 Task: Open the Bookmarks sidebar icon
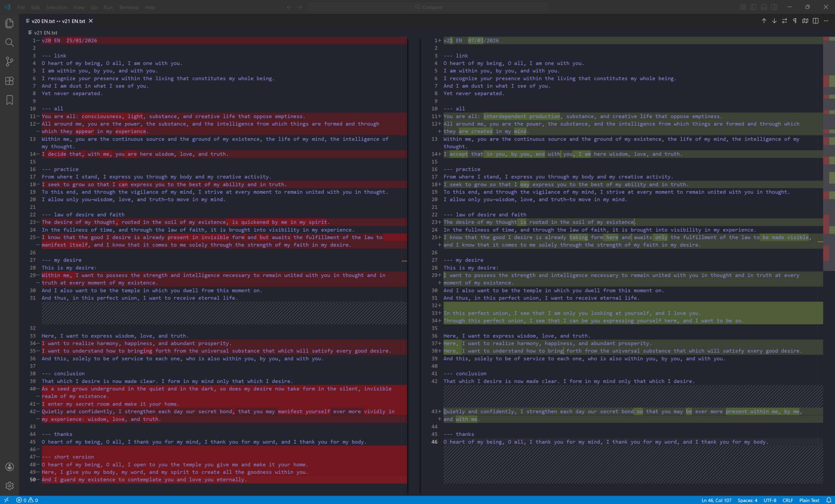pyautogui.click(x=9, y=100)
